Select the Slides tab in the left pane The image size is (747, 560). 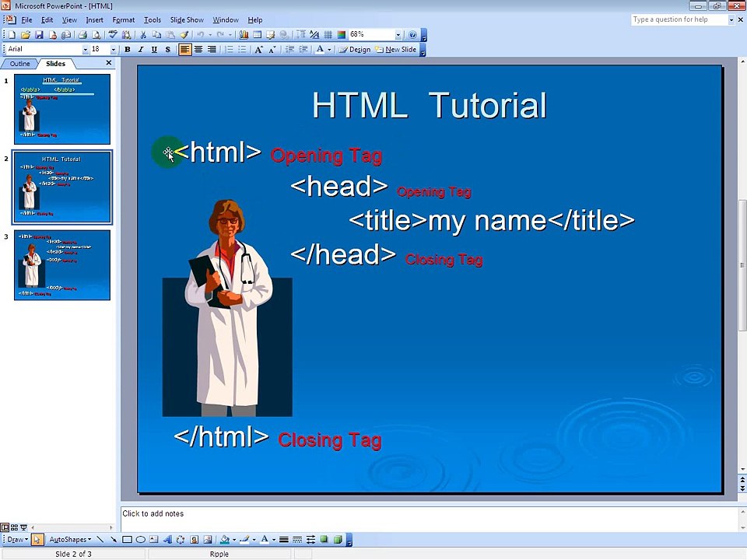tap(55, 64)
